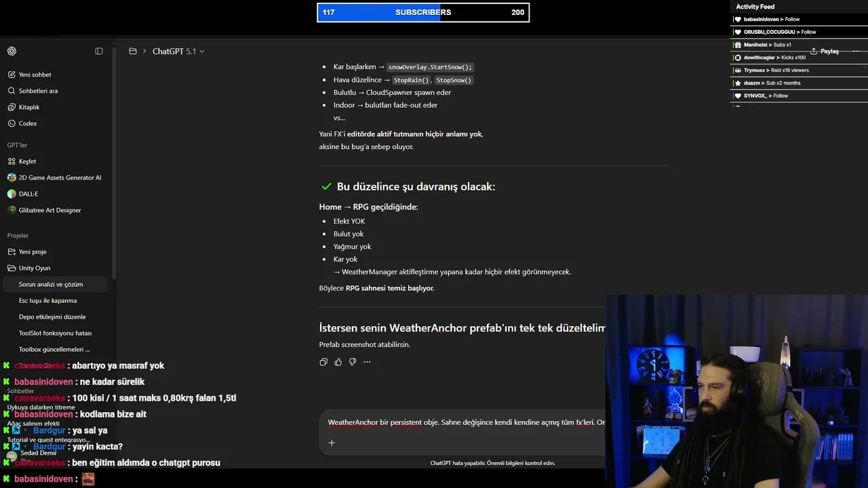The height and width of the screenshot is (488, 868).
Task: Click the StopRain() code snippet
Action: tap(412, 80)
